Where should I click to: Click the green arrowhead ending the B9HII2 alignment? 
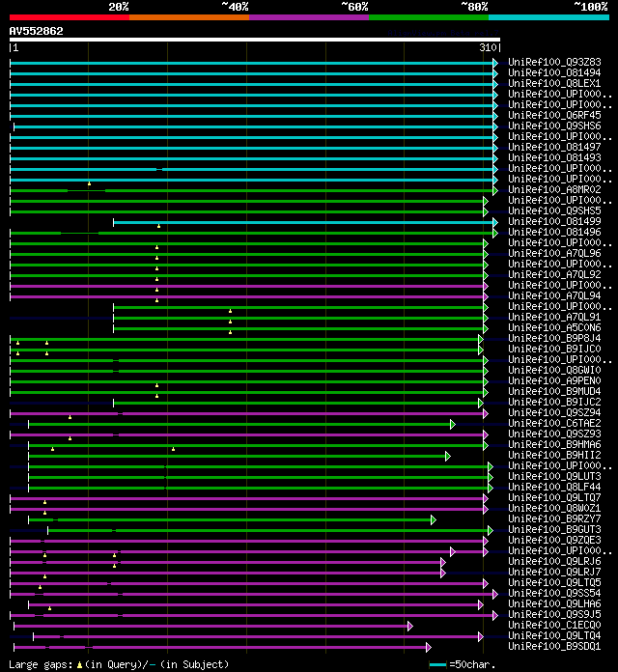coord(448,457)
